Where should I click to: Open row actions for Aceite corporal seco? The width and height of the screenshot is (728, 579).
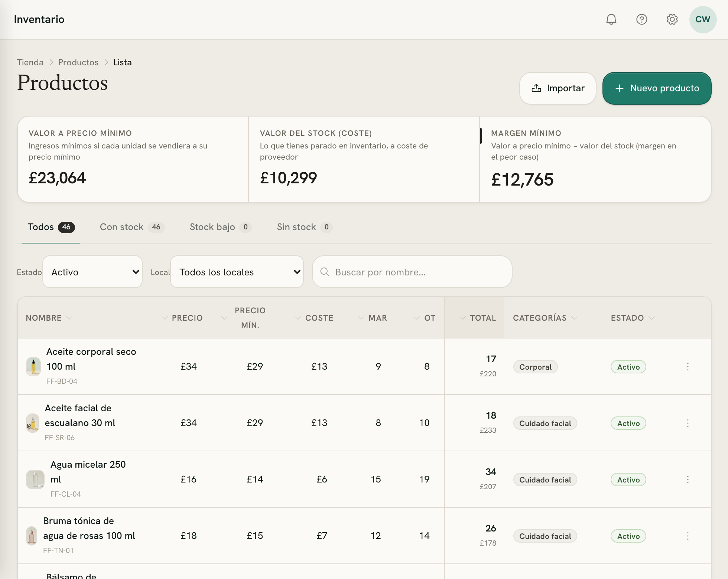(688, 367)
